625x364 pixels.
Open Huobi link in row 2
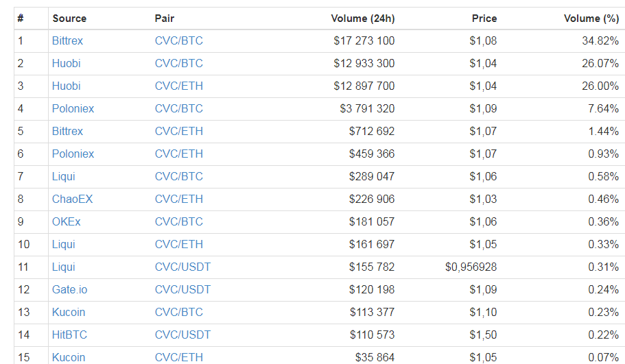click(x=66, y=63)
